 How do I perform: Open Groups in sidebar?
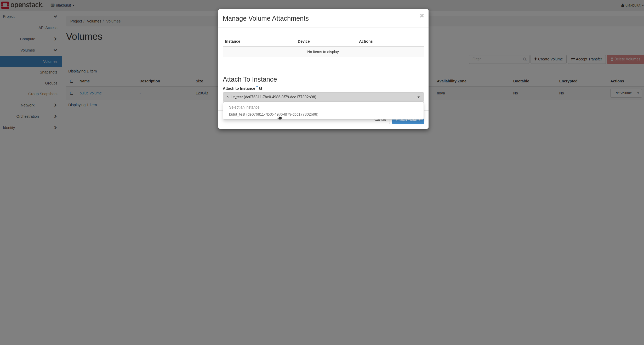pyautogui.click(x=51, y=83)
